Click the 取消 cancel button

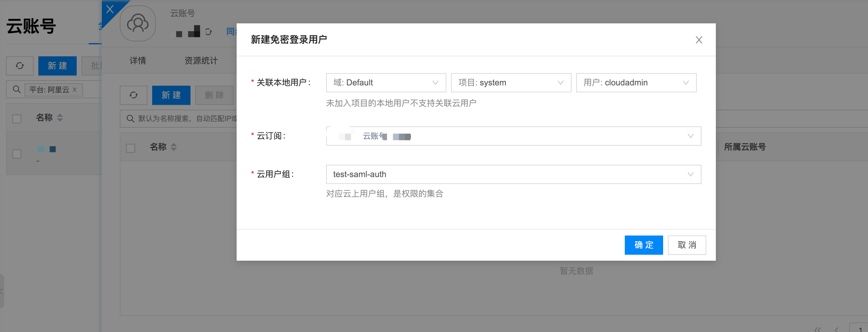[x=686, y=245]
